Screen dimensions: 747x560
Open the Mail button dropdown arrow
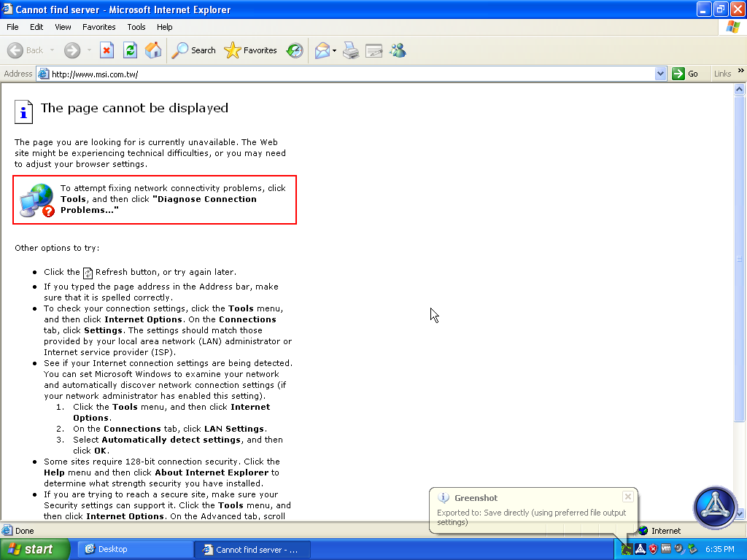click(x=334, y=50)
